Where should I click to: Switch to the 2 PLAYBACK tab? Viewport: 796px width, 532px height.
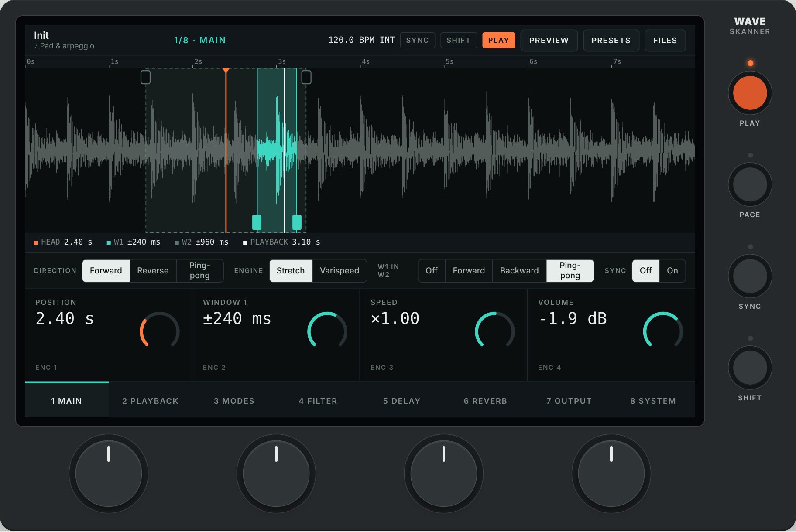[x=151, y=400]
